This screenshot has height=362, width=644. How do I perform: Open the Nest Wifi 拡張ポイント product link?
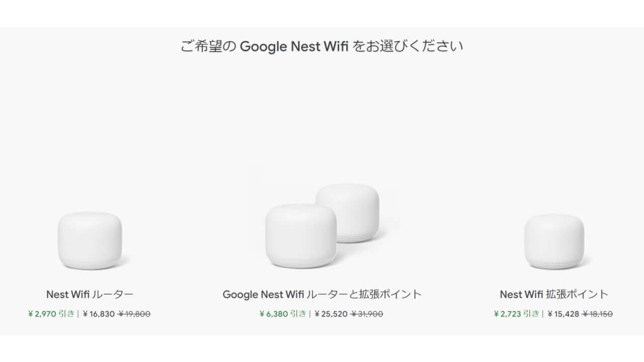click(553, 294)
